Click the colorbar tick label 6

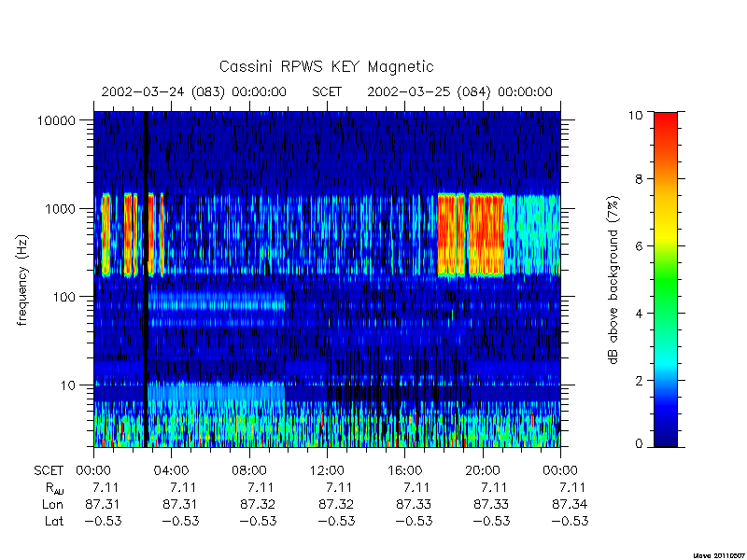pos(639,246)
